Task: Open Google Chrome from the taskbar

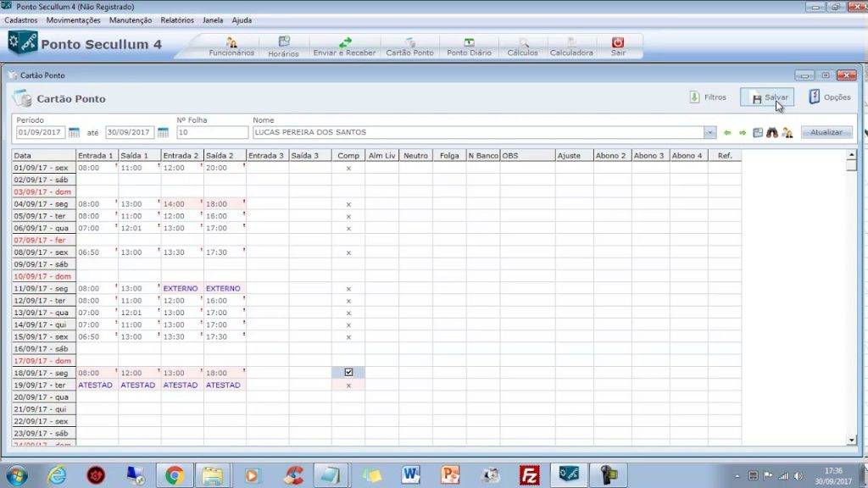Action: 175,475
